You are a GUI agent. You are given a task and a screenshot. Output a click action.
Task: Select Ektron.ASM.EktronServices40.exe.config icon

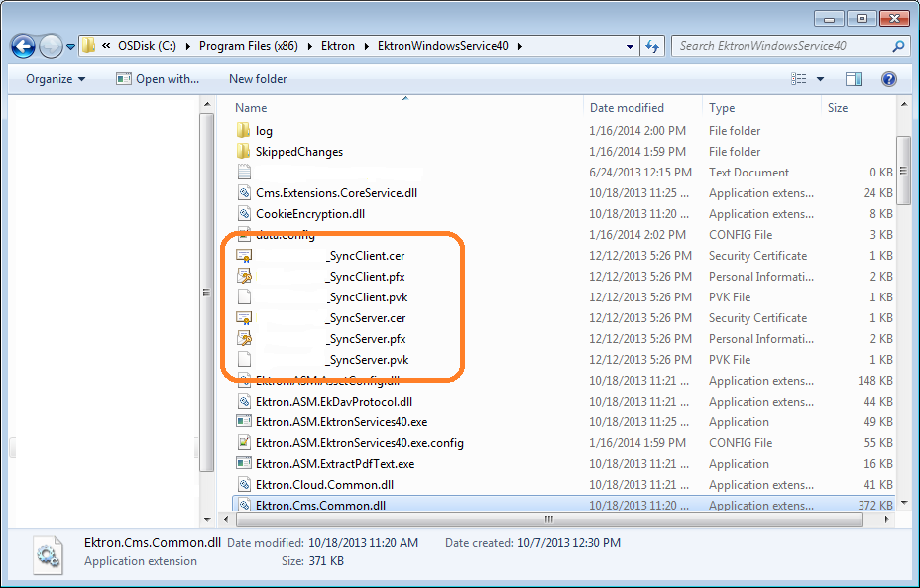(244, 442)
